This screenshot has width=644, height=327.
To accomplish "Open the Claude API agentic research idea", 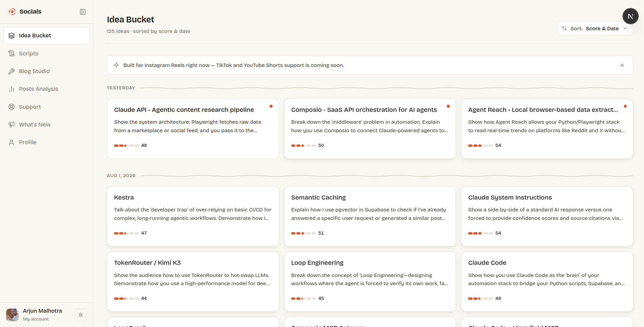I will [193, 129].
